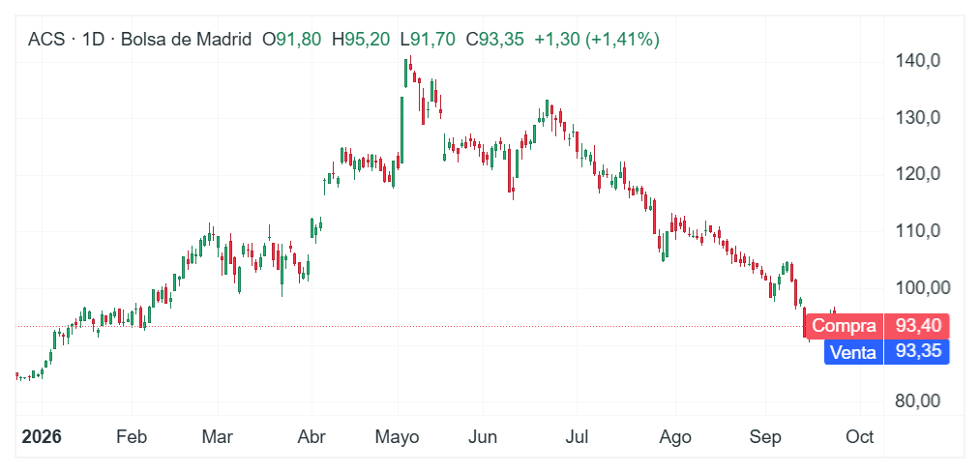This screenshot has height=473, width=980.
Task: Click the 130,0 price axis label
Action: 918,118
